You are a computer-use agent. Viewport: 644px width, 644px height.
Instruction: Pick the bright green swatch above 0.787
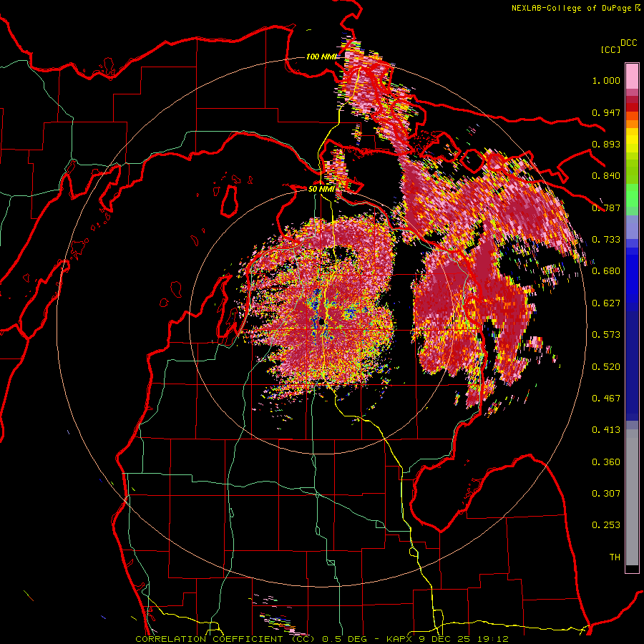point(632,195)
